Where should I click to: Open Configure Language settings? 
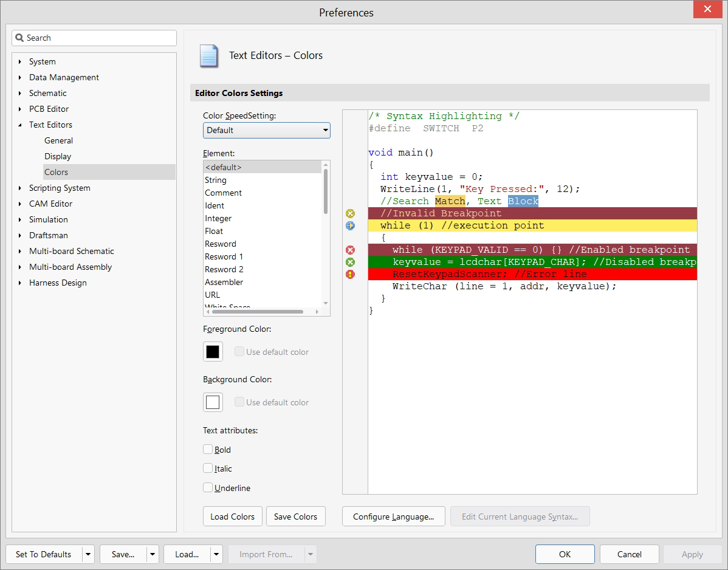point(394,517)
